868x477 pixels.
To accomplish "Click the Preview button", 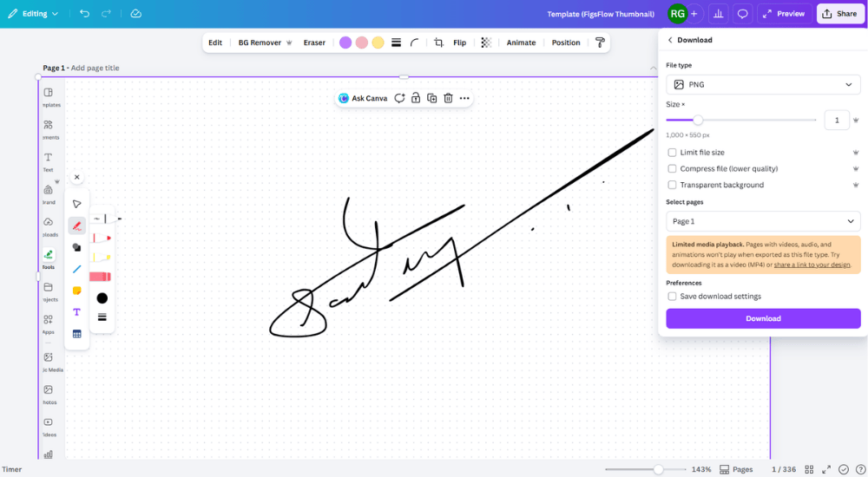I will [784, 14].
